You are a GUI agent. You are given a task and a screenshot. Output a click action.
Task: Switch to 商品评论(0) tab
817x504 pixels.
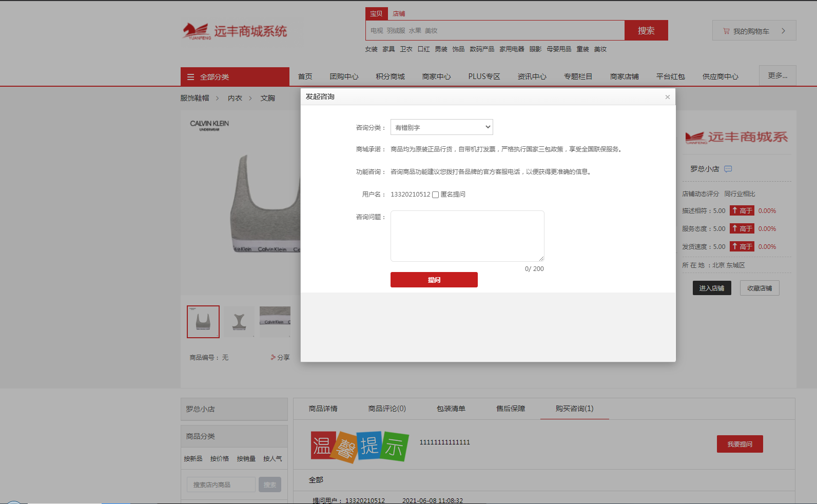[x=387, y=409]
